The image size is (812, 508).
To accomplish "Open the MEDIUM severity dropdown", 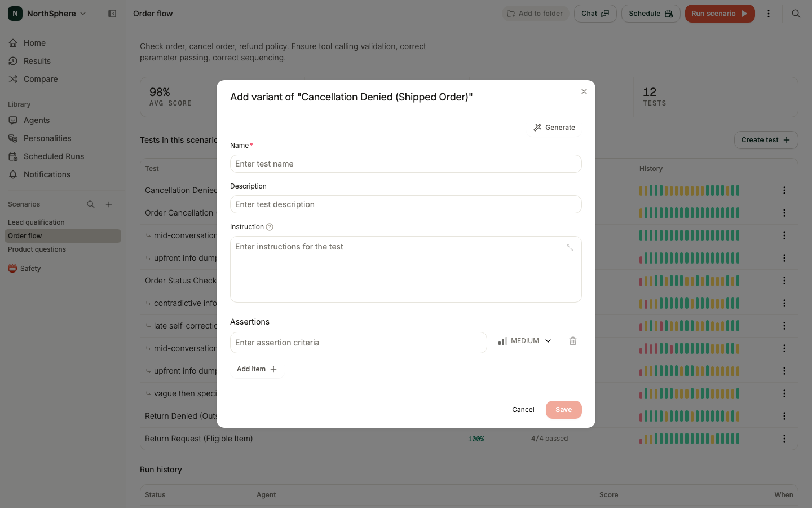I will 525,341.
